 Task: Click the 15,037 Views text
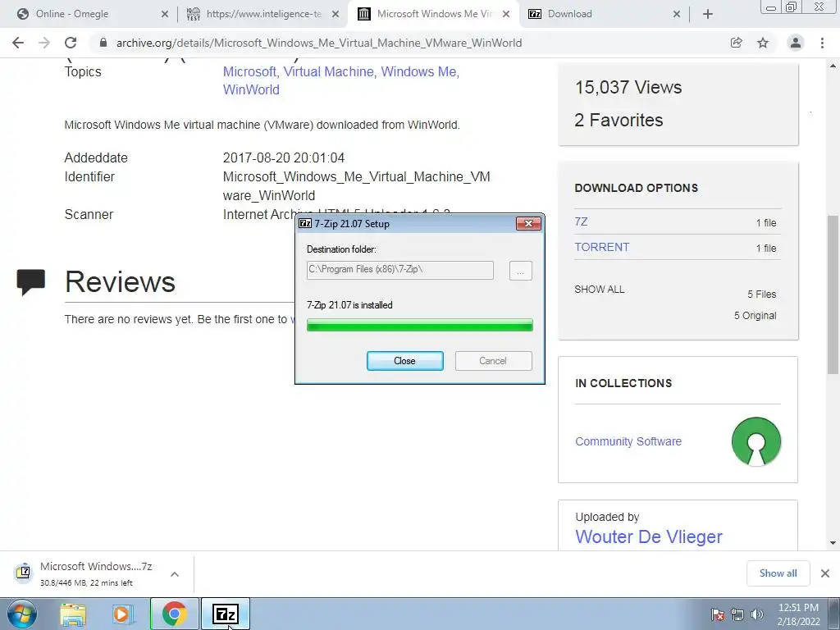pos(628,87)
